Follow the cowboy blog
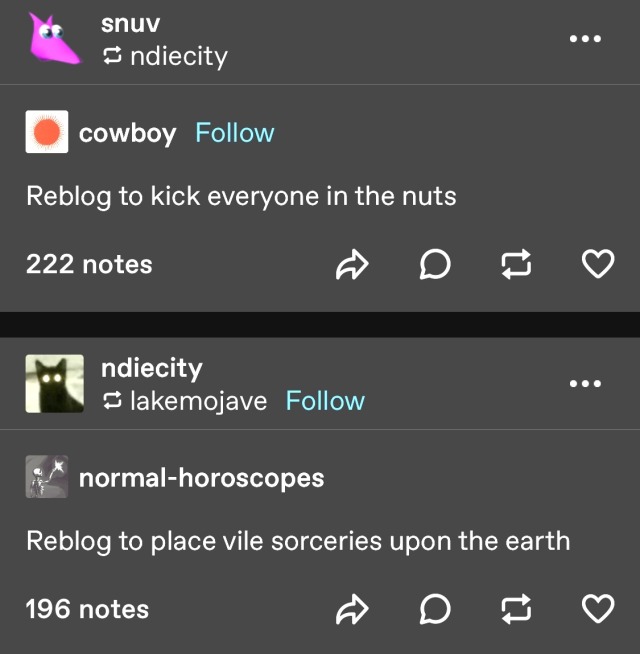The image size is (640, 654). point(235,133)
